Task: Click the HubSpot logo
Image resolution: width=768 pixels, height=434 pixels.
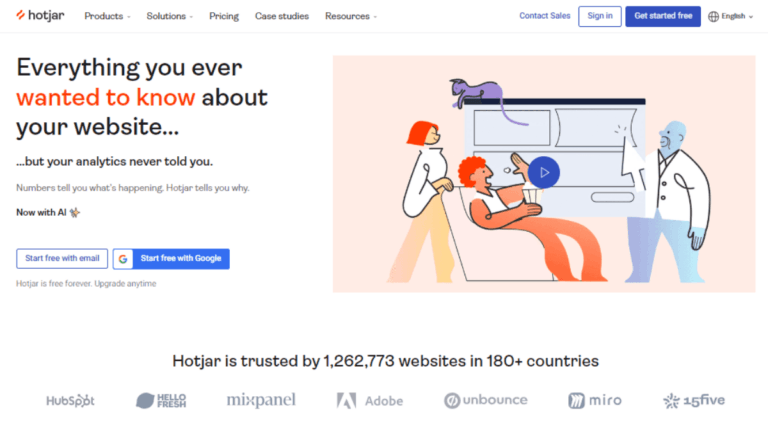Action: (71, 401)
